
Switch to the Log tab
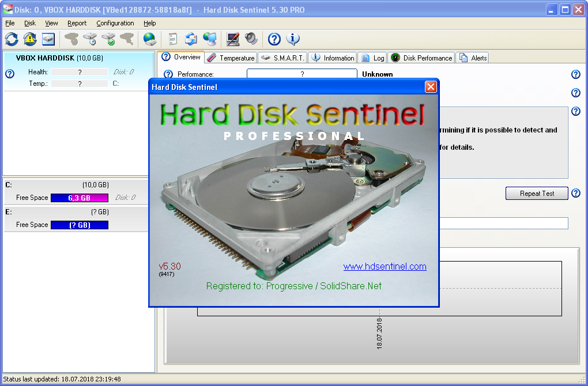372,58
